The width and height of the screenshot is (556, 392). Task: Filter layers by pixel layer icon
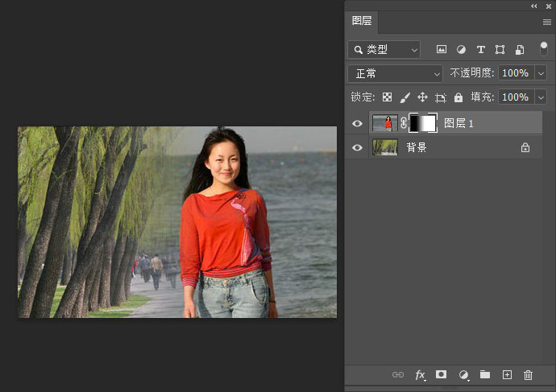441,49
